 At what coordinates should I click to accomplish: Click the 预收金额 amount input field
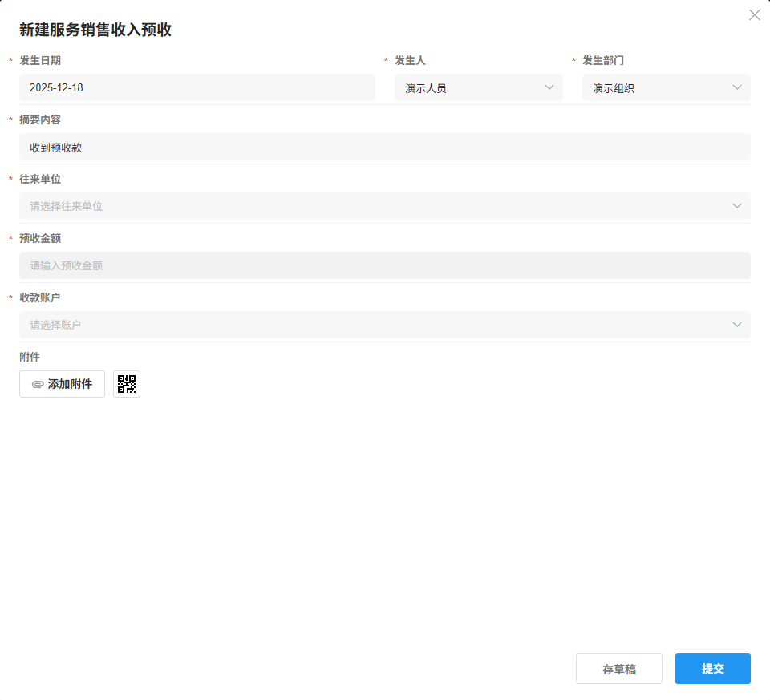pyautogui.click(x=384, y=265)
